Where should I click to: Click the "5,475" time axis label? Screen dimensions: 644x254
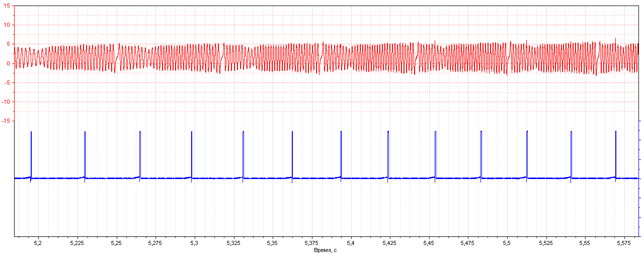point(468,243)
